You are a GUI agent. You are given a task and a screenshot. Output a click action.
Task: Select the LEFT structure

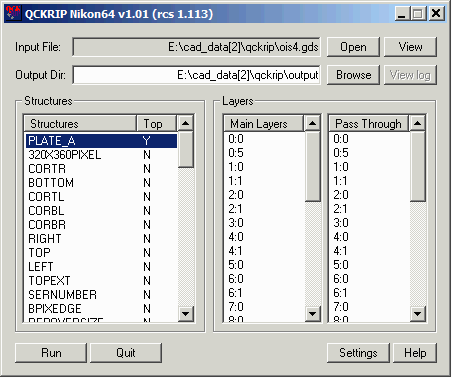101,267
